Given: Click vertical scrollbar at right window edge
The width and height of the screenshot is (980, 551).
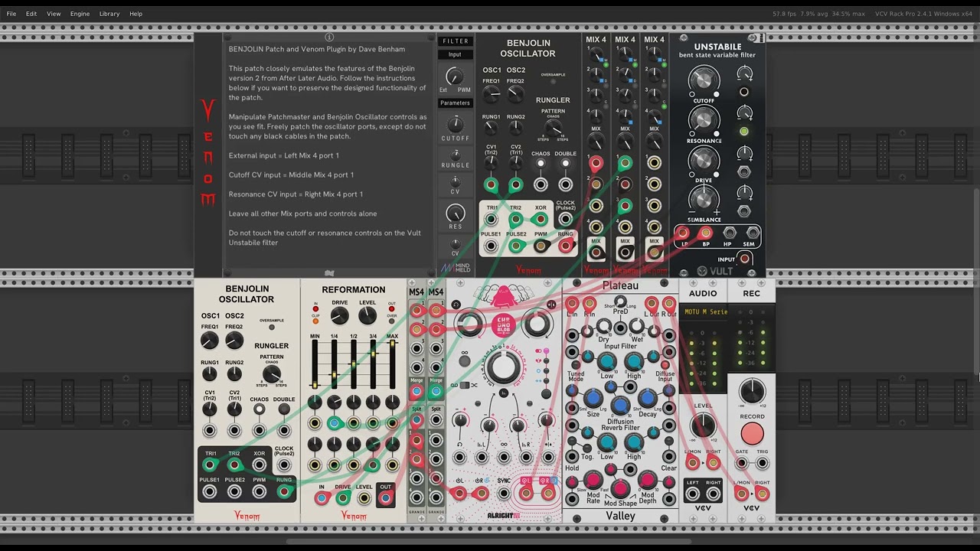Looking at the screenshot, I should pyautogui.click(x=977, y=281).
